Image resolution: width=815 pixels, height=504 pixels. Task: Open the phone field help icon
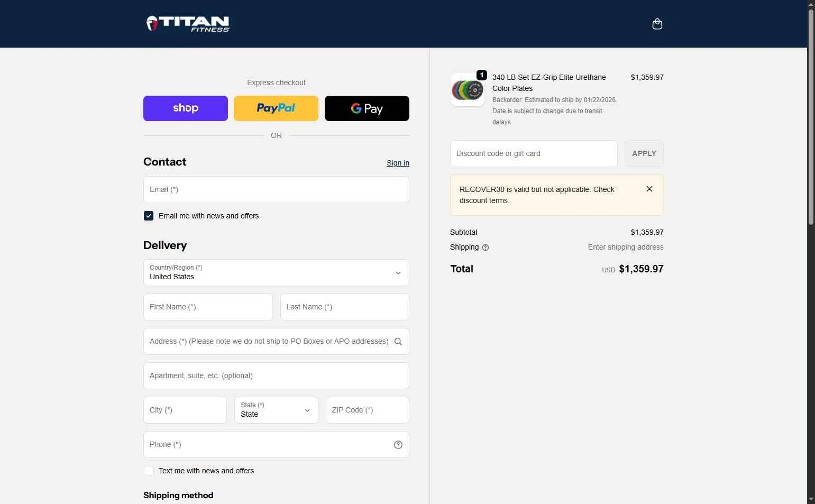[398, 445]
